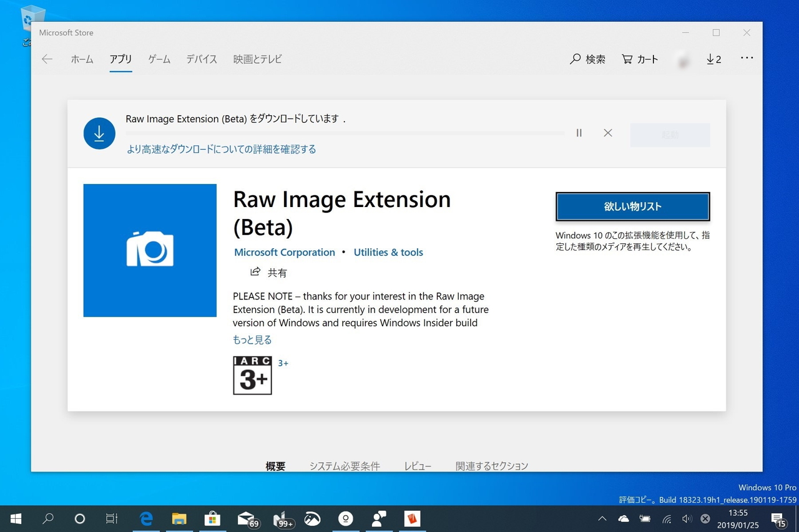Select the Recycle Bin desktop icon

point(31,25)
